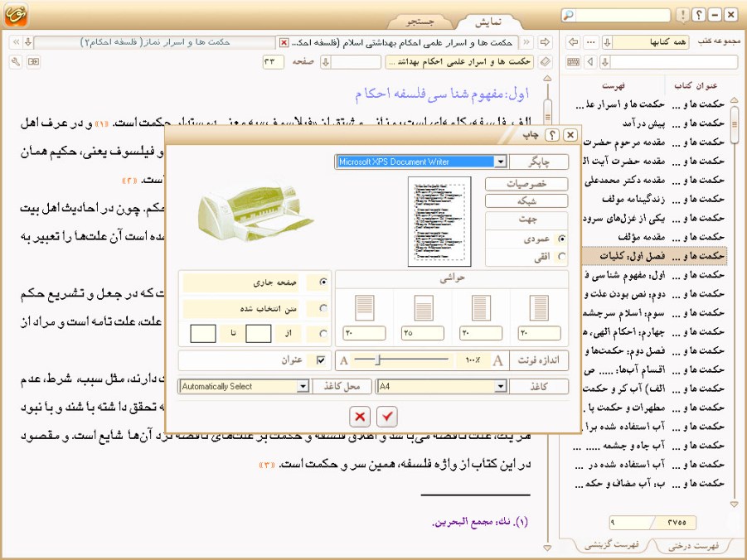This screenshot has height=560, width=747.
Task: Click the triangle play icon beside the keyboard icon
Action: point(591,62)
